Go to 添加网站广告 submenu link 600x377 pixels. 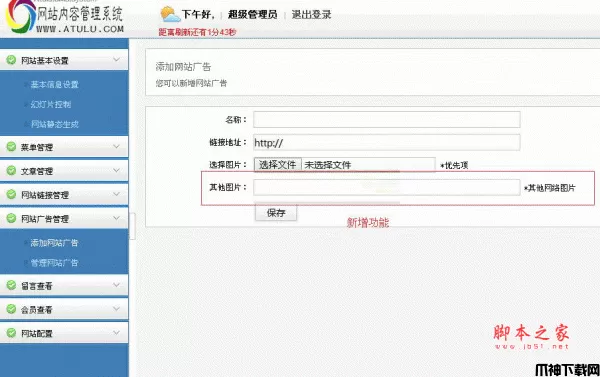(x=54, y=243)
